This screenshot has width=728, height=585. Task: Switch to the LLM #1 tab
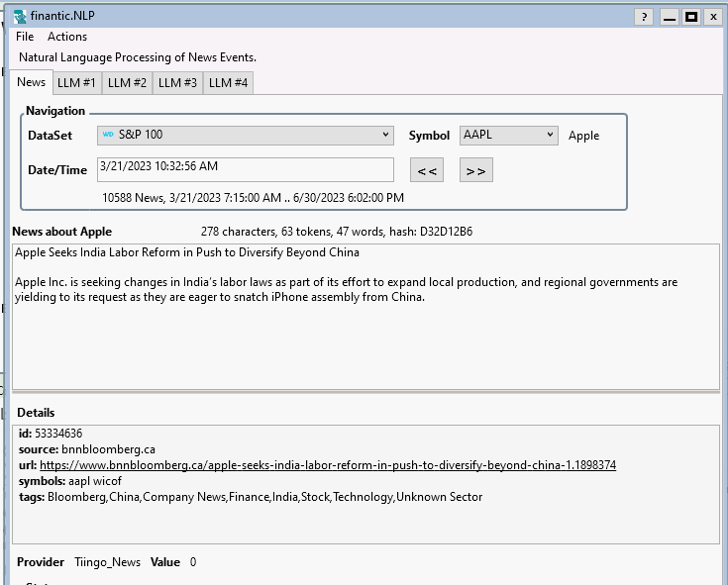[76, 83]
